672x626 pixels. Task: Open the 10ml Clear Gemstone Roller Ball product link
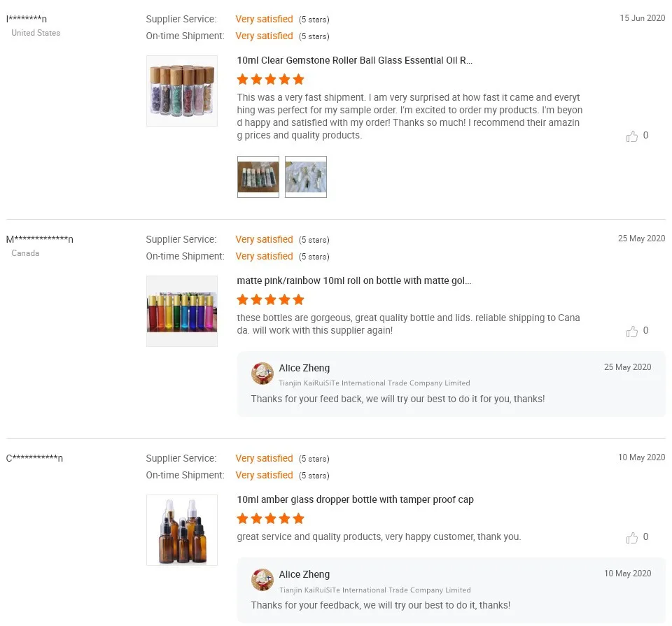coord(355,61)
